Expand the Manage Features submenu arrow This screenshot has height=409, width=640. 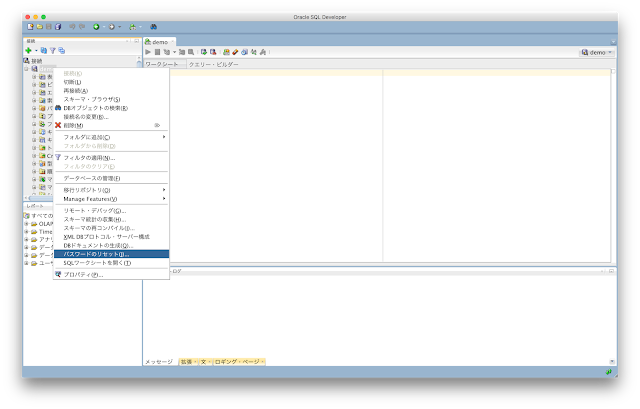(164, 199)
